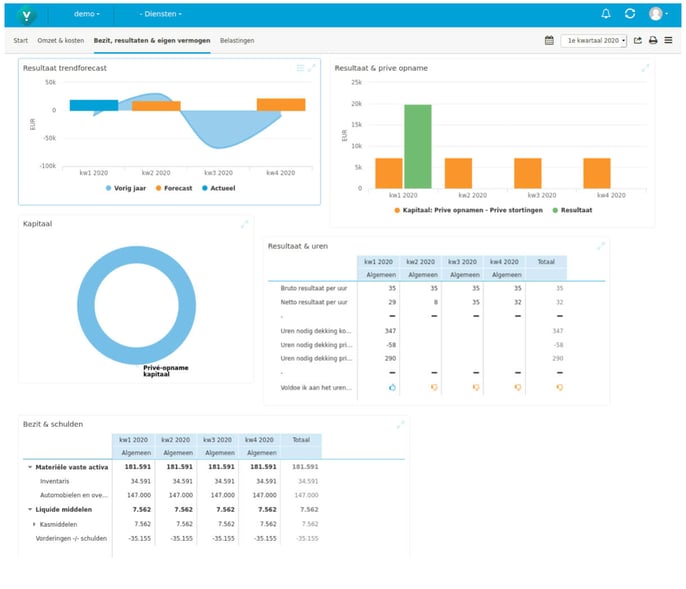Click the orange thumbs-down icon for kw2 2020
The image size is (686, 589).
pyautogui.click(x=434, y=388)
